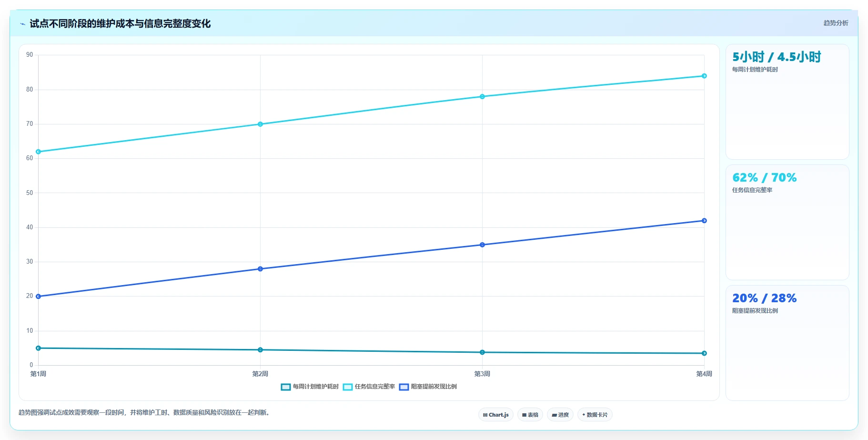Click the 62% / 70% card value

(765, 178)
